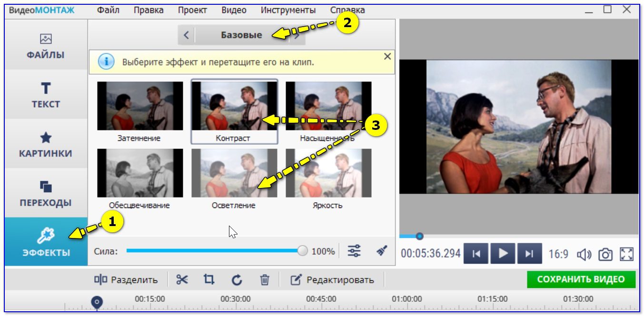Enter fullscreen preview mode
The height and width of the screenshot is (316, 644).
pyautogui.click(x=627, y=254)
